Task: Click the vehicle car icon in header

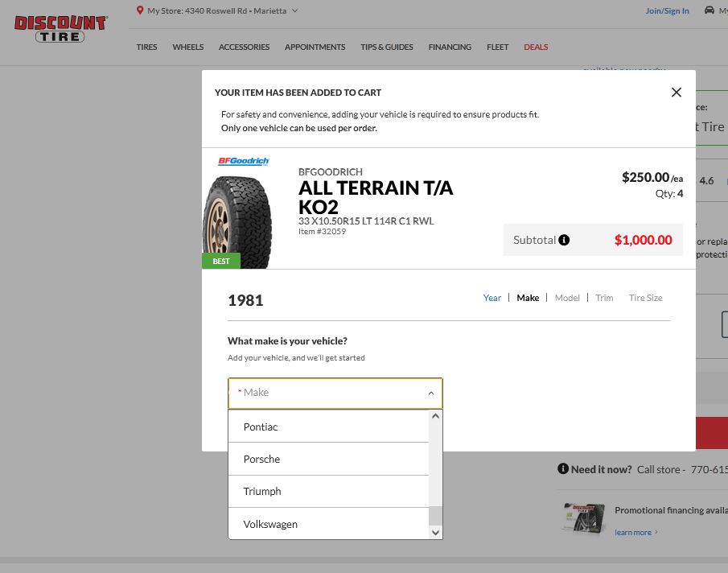Action: pyautogui.click(x=709, y=10)
